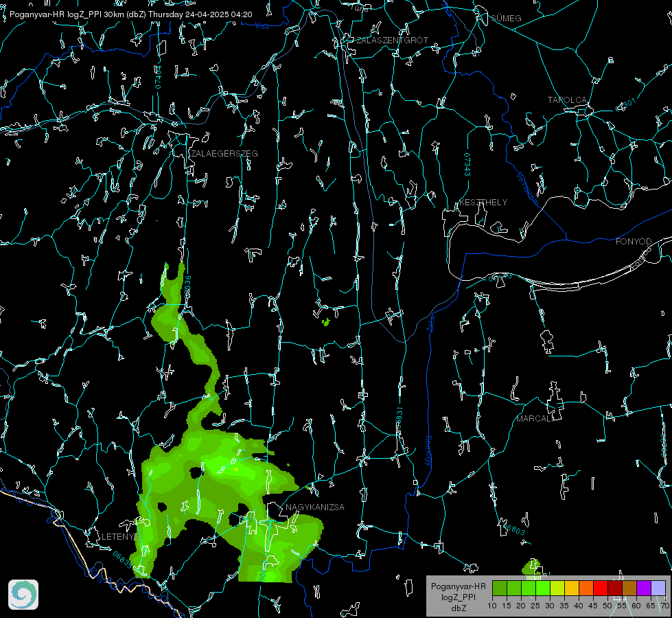Select the 10-15 dBZ dark green swatch
Screen dimensions: 672x618
(500, 588)
